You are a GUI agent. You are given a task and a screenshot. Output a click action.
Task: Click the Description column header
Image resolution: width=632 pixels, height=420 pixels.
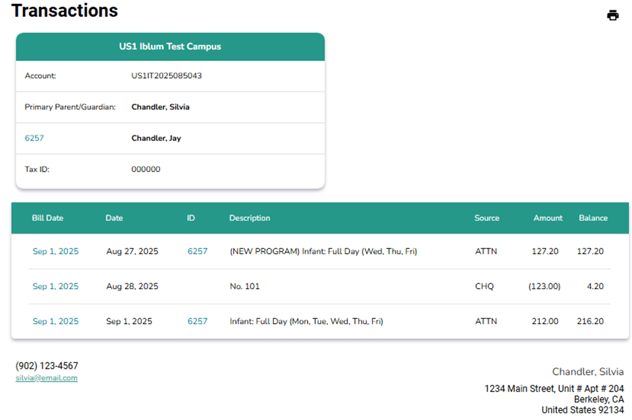(249, 218)
